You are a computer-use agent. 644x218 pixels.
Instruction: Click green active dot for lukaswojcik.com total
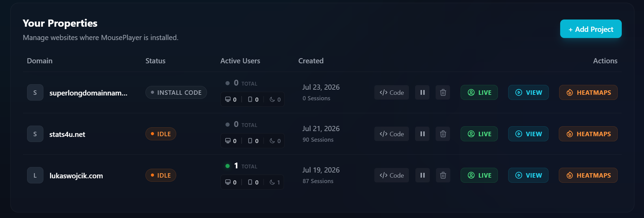(228, 166)
